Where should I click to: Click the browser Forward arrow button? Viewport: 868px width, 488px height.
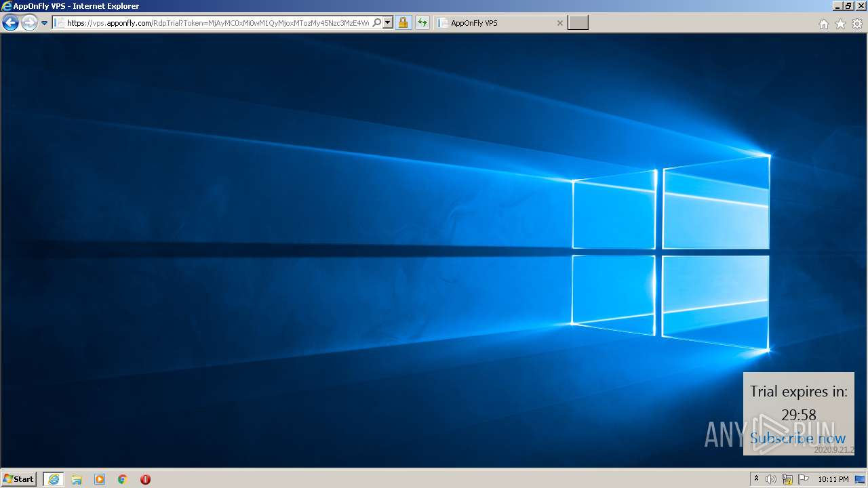pos(29,23)
